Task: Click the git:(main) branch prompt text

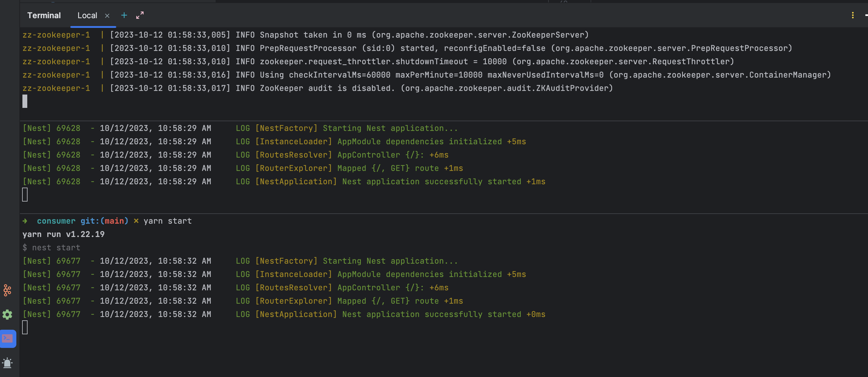Action: 104,221
